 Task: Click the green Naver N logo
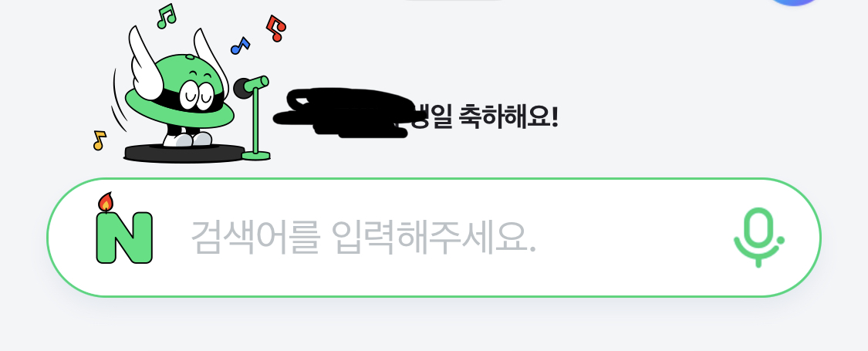pos(124,238)
